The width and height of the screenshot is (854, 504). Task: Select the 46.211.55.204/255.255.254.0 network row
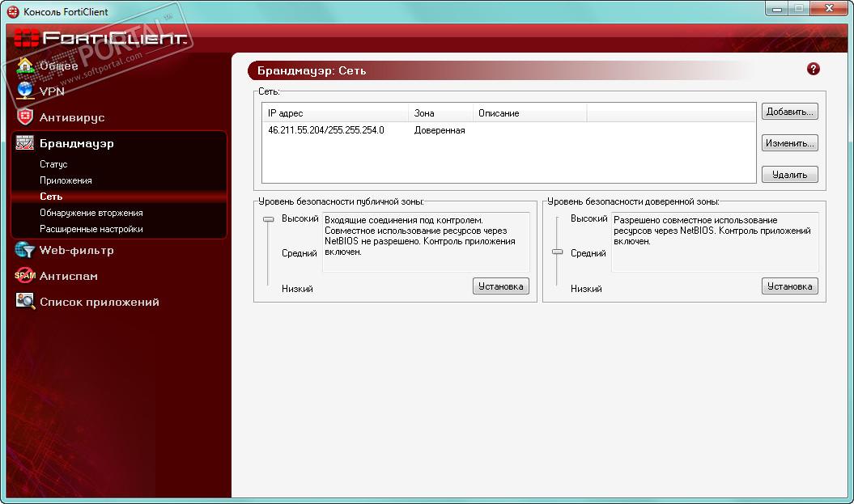[508, 130]
